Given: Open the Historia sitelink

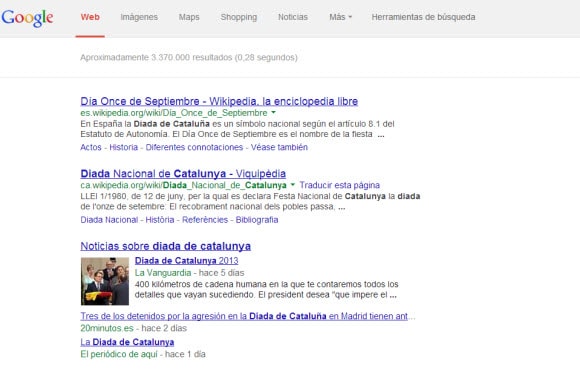Looking at the screenshot, I should coord(124,147).
